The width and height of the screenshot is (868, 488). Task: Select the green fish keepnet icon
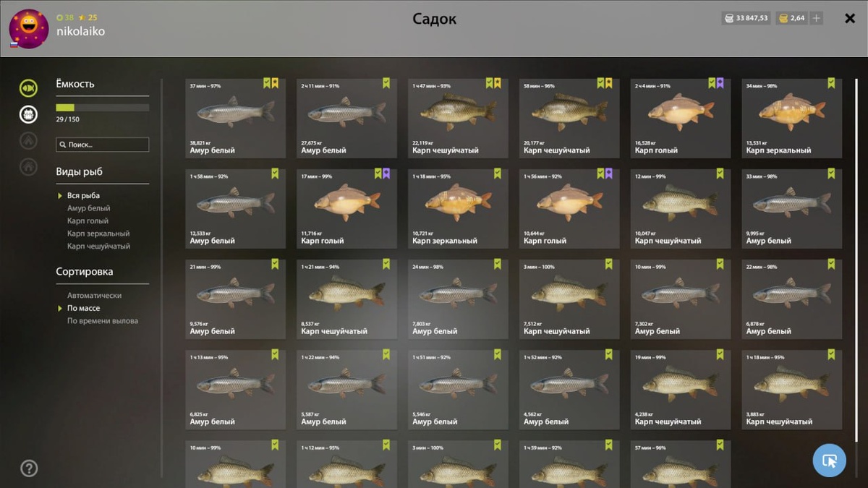pyautogui.click(x=28, y=88)
